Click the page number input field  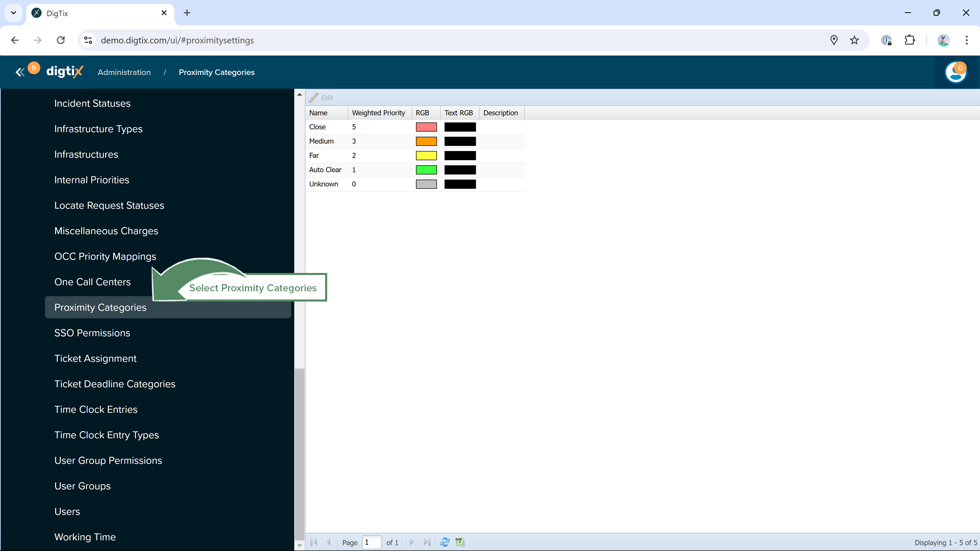[x=371, y=542]
